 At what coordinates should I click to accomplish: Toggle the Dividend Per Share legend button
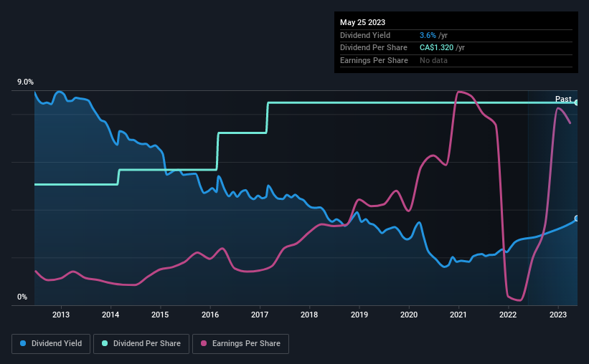[x=141, y=344]
